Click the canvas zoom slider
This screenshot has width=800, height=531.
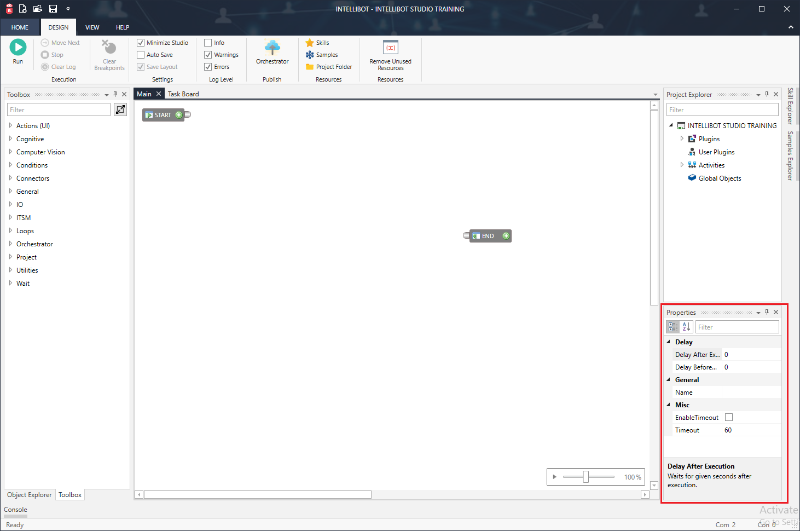586,477
